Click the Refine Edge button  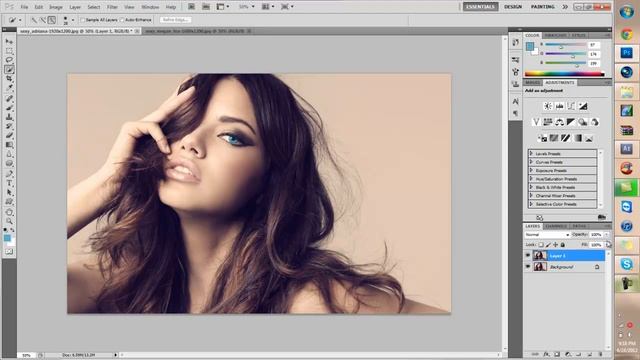176,20
